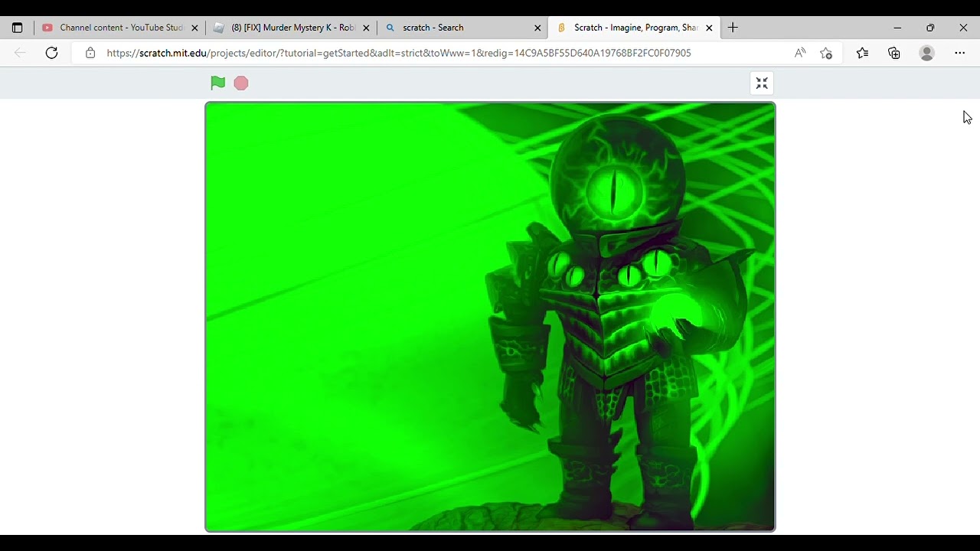Close the Channel content YouTube Studio tab
Image resolution: width=980 pixels, height=551 pixels.
(194, 28)
